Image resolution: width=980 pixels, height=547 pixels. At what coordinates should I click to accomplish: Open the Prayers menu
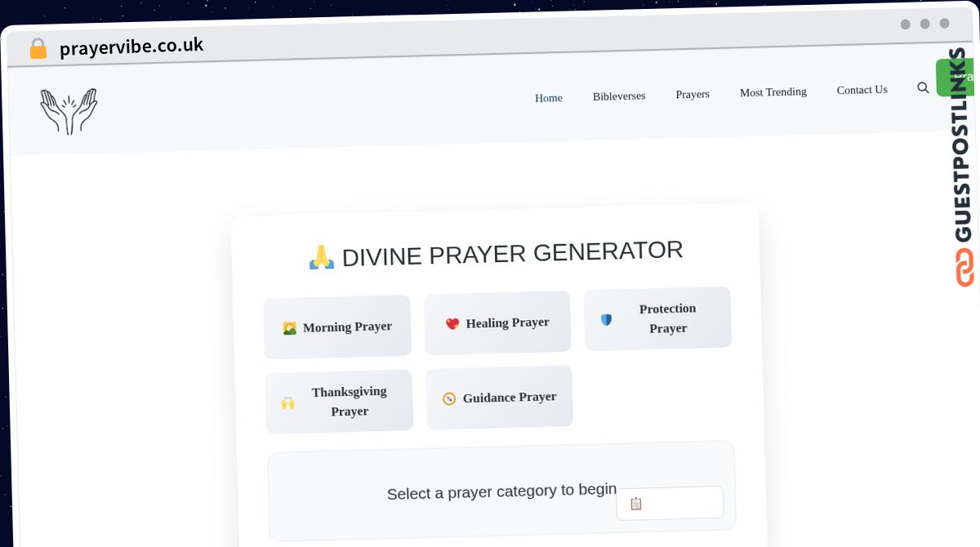692,95
